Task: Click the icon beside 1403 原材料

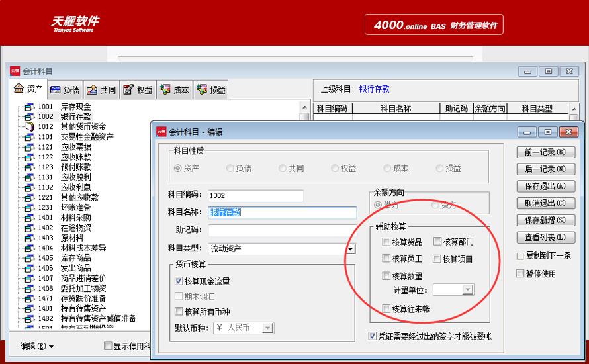Action: 29,238
